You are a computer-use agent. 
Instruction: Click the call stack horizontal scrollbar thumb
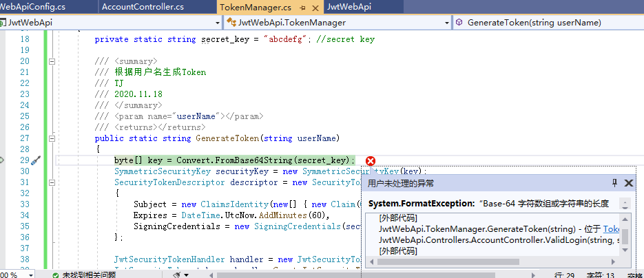coord(448,261)
